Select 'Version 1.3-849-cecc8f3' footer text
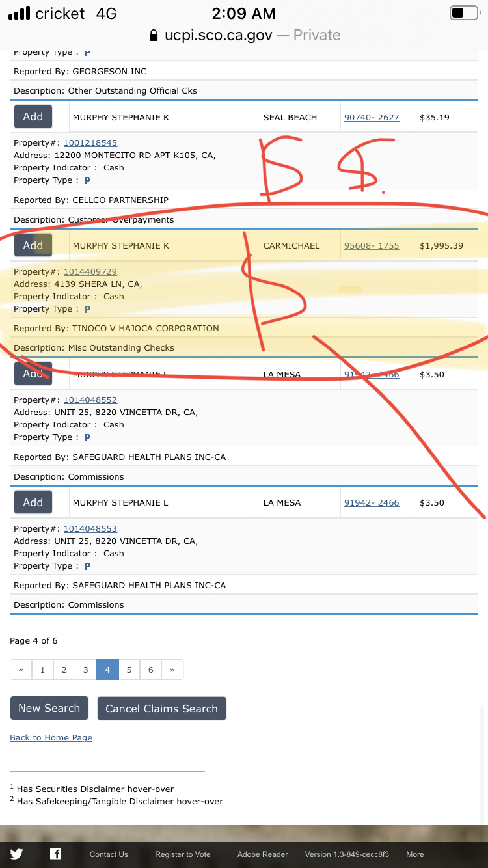 click(347, 854)
